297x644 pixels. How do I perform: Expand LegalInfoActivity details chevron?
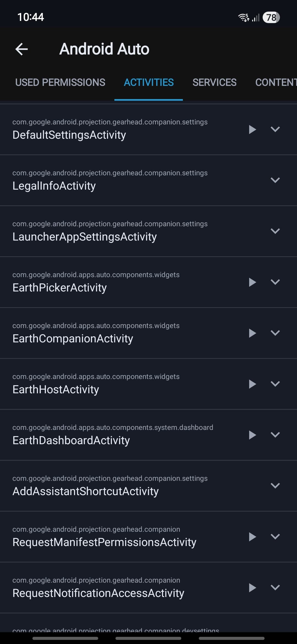pos(275,180)
